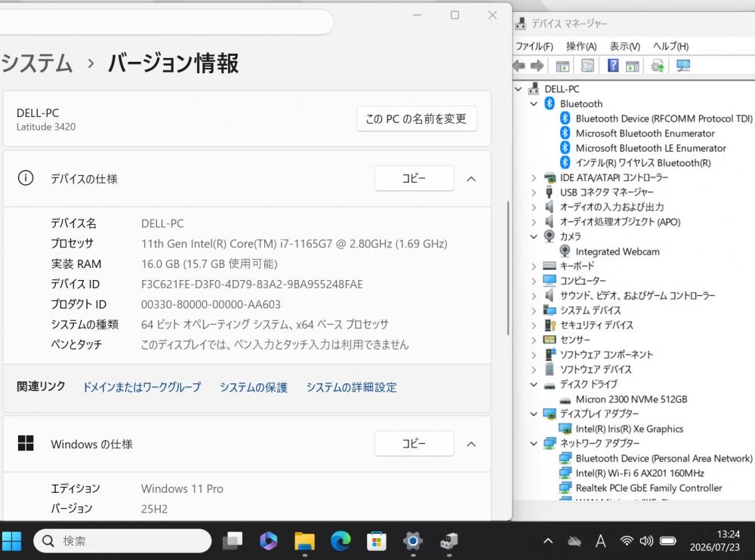Show hidden tray icons chevron
The image size is (755, 560).
548,541
